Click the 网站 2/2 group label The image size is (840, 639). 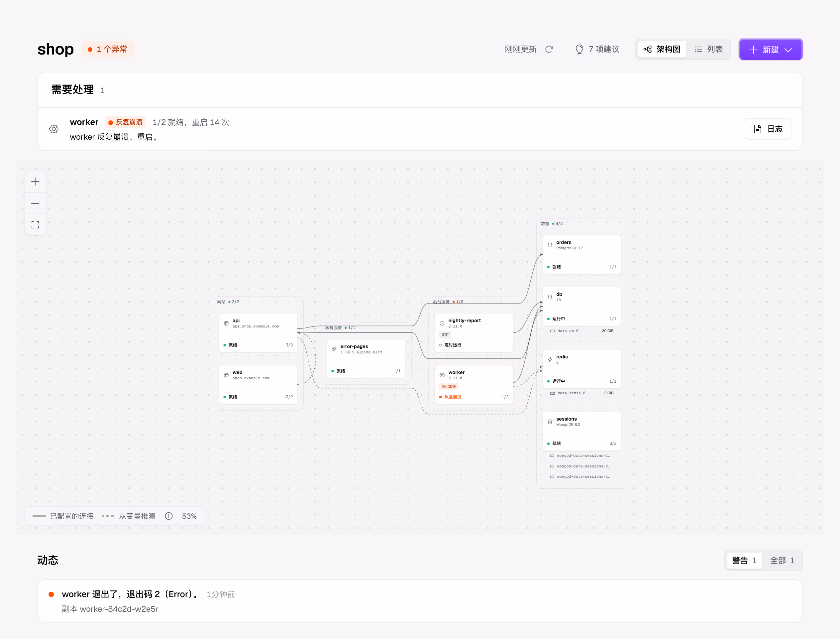pos(228,302)
